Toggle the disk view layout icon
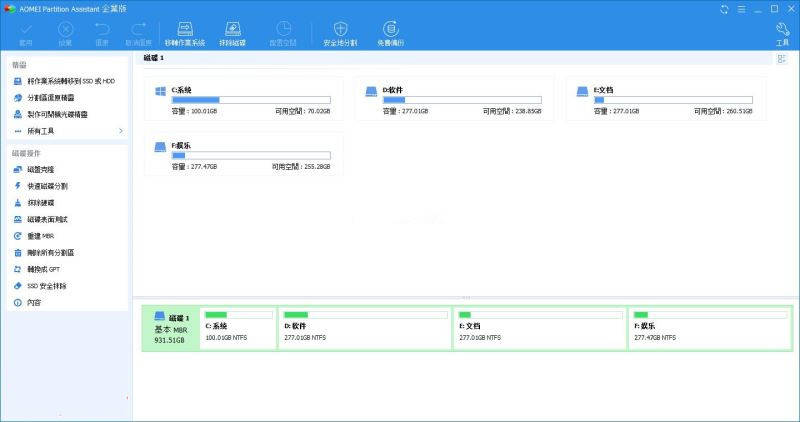The width and height of the screenshot is (800, 422). [782, 59]
